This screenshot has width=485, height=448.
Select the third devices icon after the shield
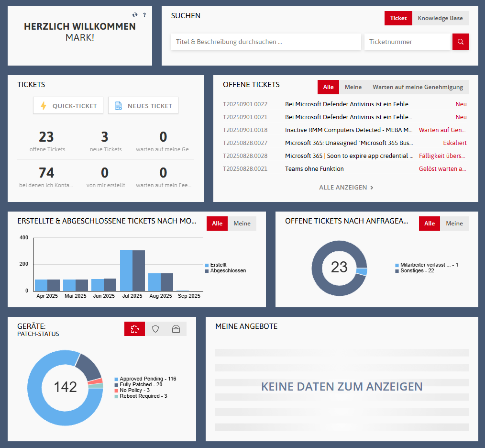point(176,329)
